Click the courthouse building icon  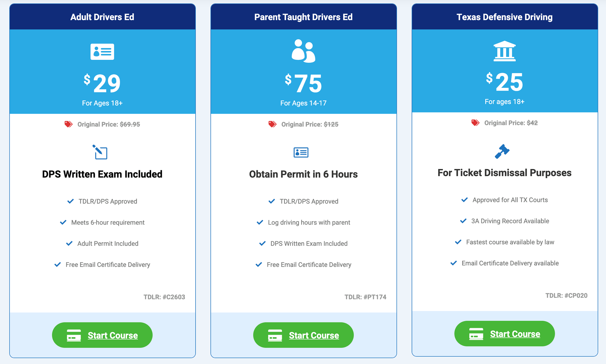click(x=505, y=51)
